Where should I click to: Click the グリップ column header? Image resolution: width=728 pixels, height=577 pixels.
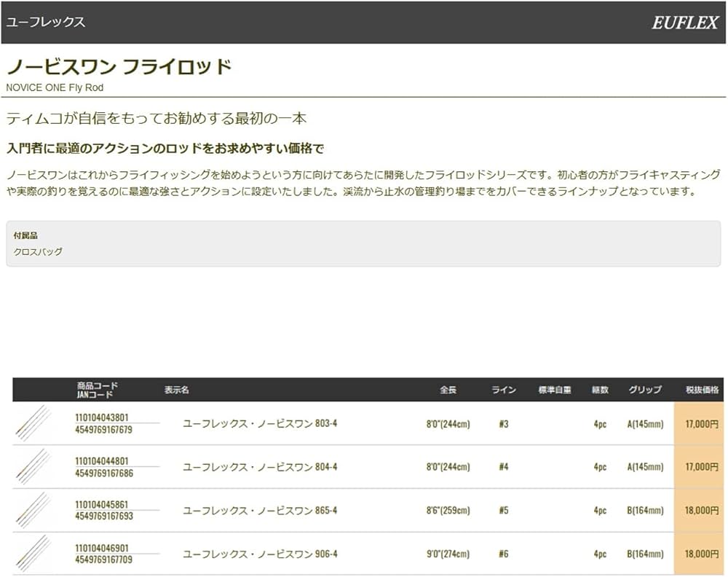(x=645, y=389)
